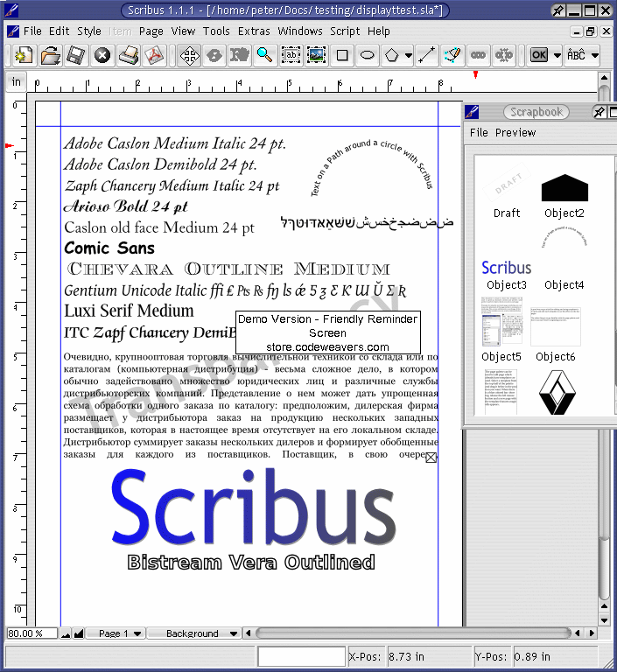
Task: Click the Link Text Frames chain icon
Action: tap(478, 55)
